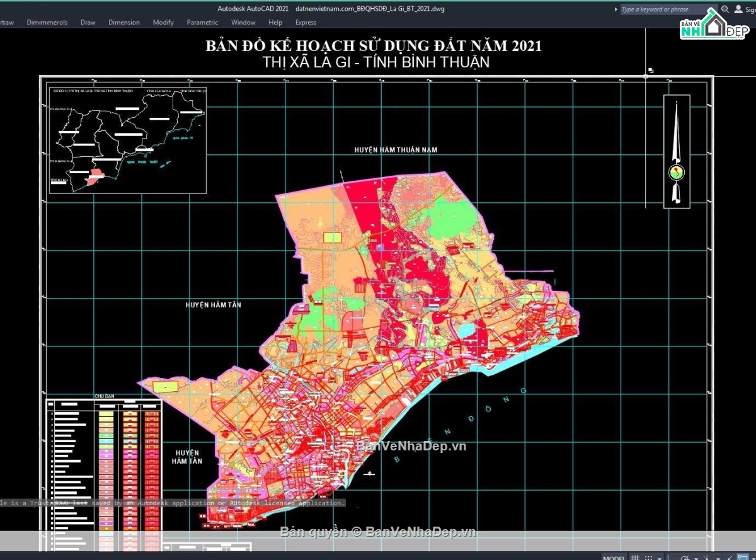Open the Snap Mode dropdown arrow
756x560 pixels.
point(660,559)
